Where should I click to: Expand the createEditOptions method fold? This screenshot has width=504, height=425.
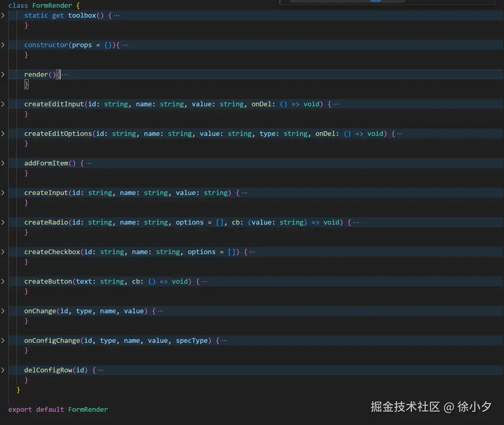point(3,134)
